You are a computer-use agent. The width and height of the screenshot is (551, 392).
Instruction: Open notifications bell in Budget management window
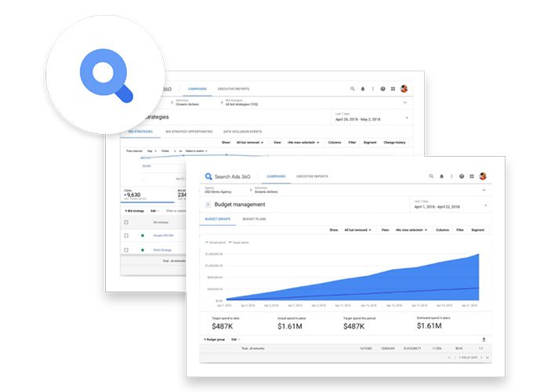click(442, 176)
